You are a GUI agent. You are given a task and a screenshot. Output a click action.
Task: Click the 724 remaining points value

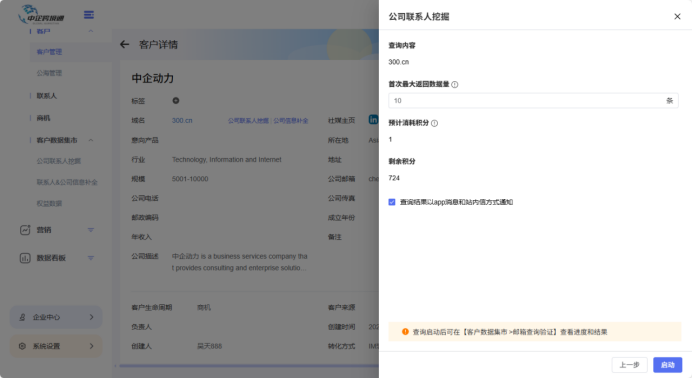pos(394,178)
